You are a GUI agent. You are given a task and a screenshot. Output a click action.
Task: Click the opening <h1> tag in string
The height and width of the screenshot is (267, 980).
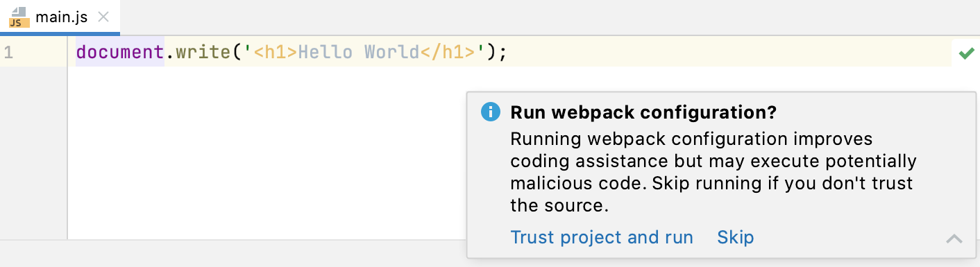[x=276, y=53]
